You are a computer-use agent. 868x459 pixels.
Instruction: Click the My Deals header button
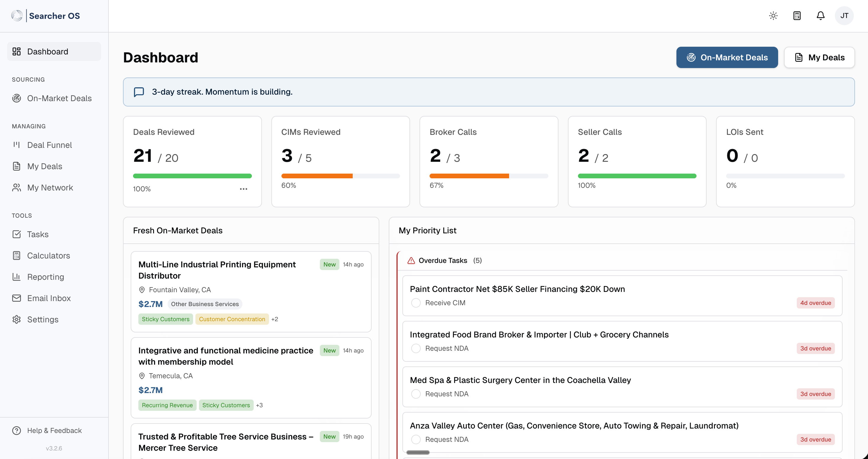tap(819, 58)
